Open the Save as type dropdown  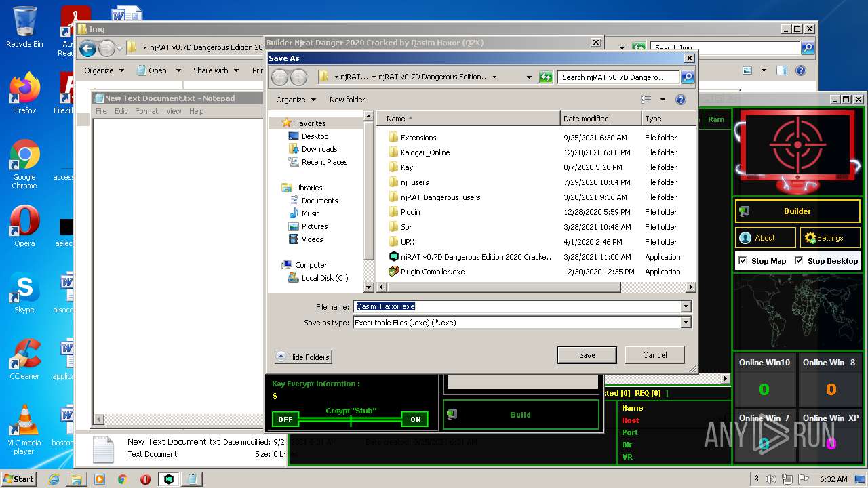[686, 323]
